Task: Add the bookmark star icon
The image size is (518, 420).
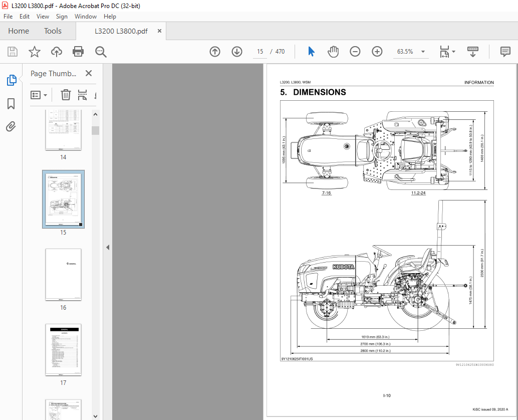Action: click(35, 52)
